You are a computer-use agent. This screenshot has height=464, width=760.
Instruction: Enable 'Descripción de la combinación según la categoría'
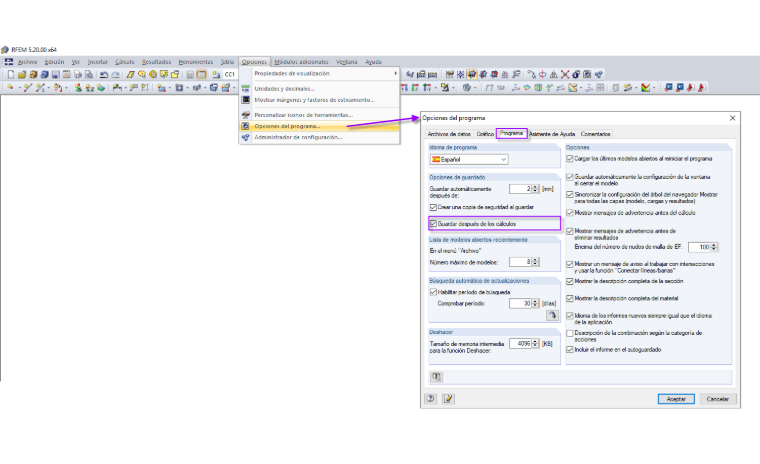click(x=570, y=333)
